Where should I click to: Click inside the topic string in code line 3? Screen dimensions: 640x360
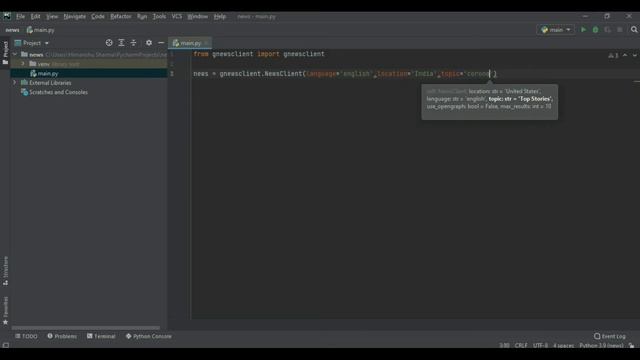[478, 74]
